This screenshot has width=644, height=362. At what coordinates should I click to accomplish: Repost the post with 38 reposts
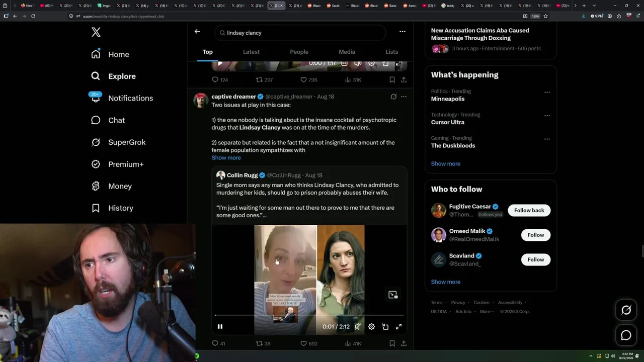click(x=263, y=344)
